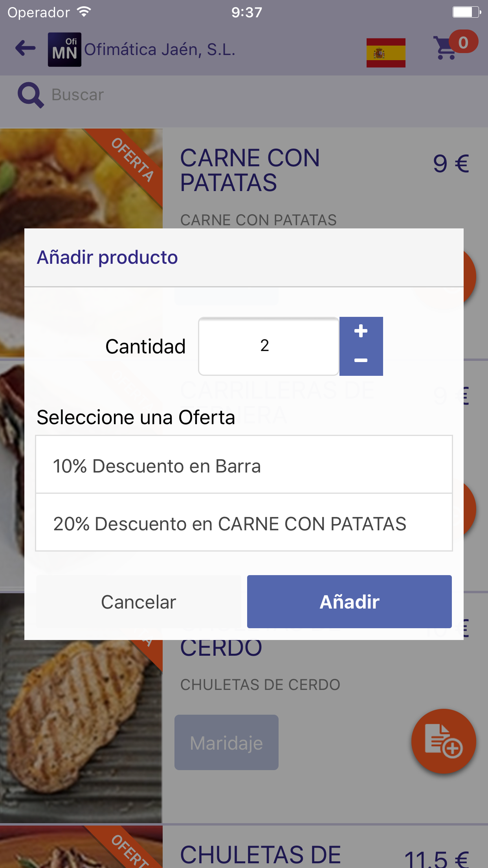The image size is (488, 868).
Task: Confirm with the Añadir button
Action: pos(349,601)
